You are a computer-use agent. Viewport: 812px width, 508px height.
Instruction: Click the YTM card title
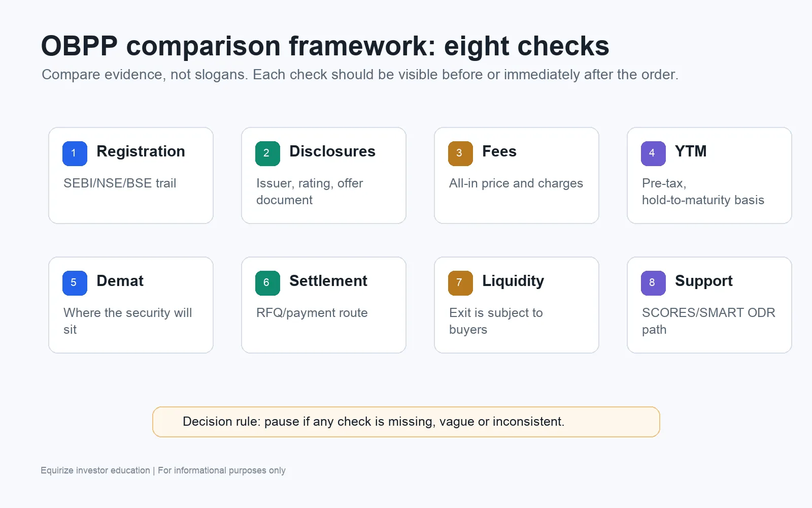pos(691,151)
